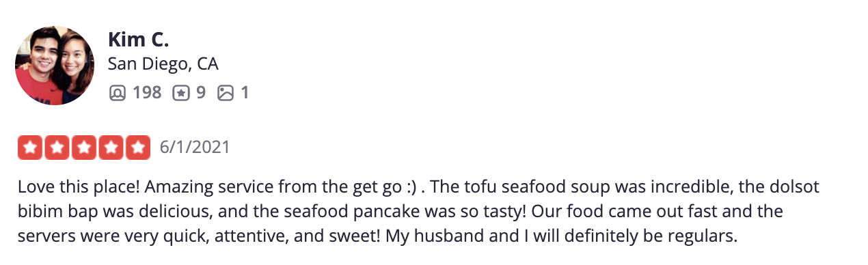Click the second rating star
868x265 pixels.
57,148
